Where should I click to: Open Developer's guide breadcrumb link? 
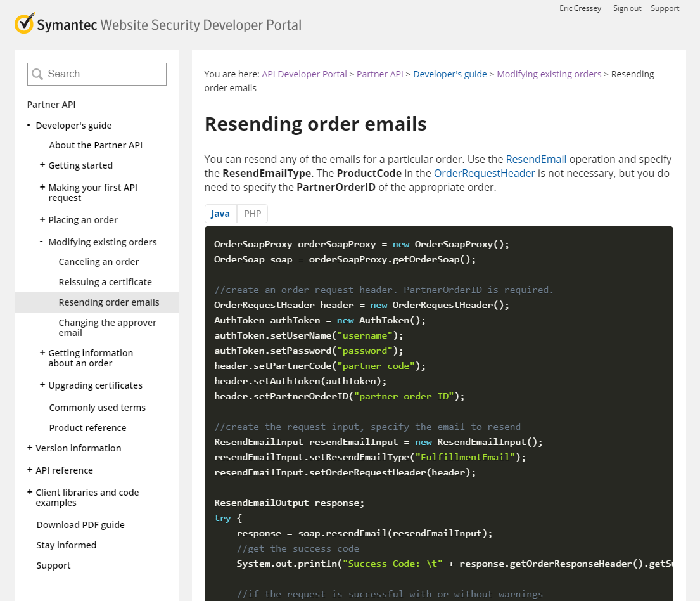[450, 74]
